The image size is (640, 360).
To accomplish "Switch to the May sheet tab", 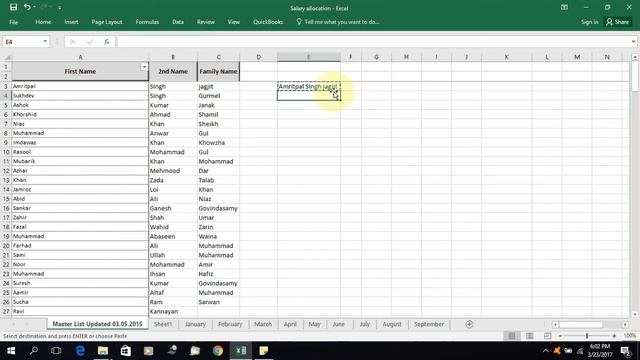I will 314,324.
